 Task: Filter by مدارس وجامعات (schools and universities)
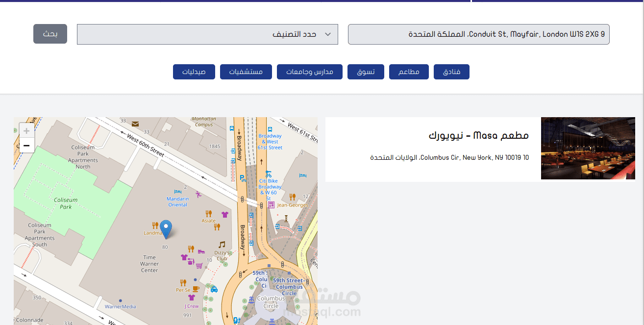click(x=310, y=72)
